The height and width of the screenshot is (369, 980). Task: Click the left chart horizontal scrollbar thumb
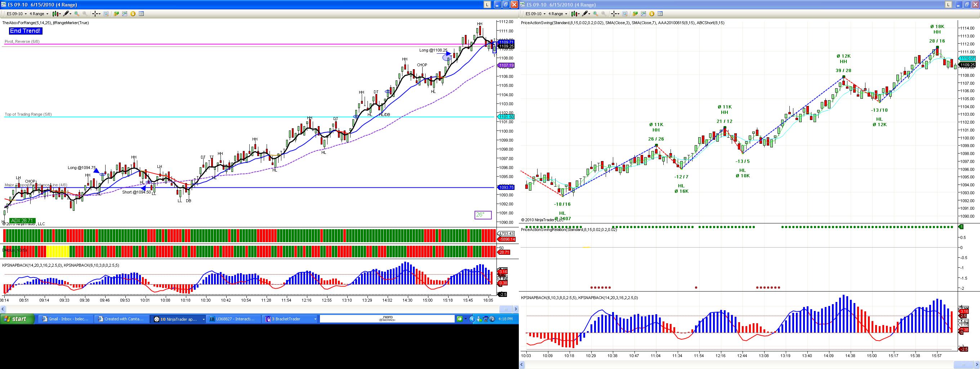coord(505,309)
